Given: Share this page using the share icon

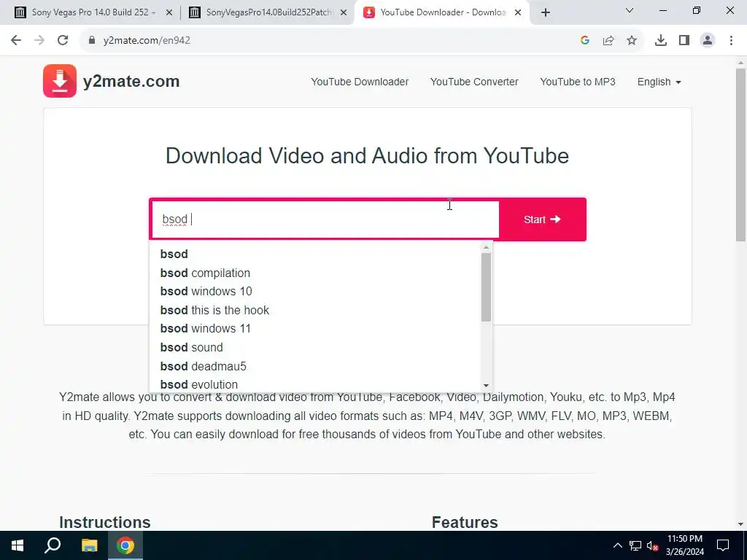Looking at the screenshot, I should tap(608, 41).
